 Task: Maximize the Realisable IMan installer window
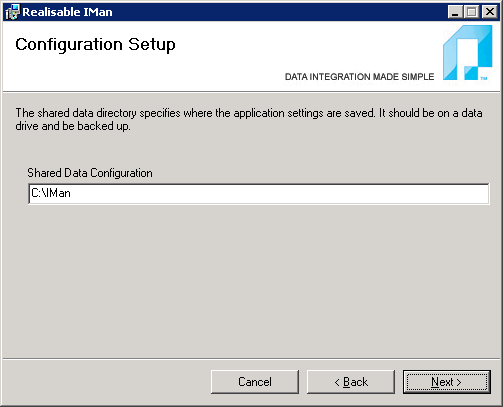point(472,12)
